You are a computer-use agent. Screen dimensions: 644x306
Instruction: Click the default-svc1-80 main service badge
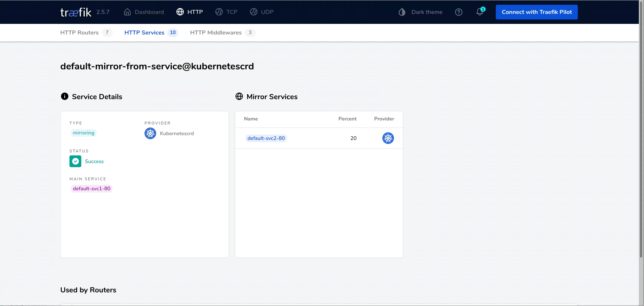point(92,189)
